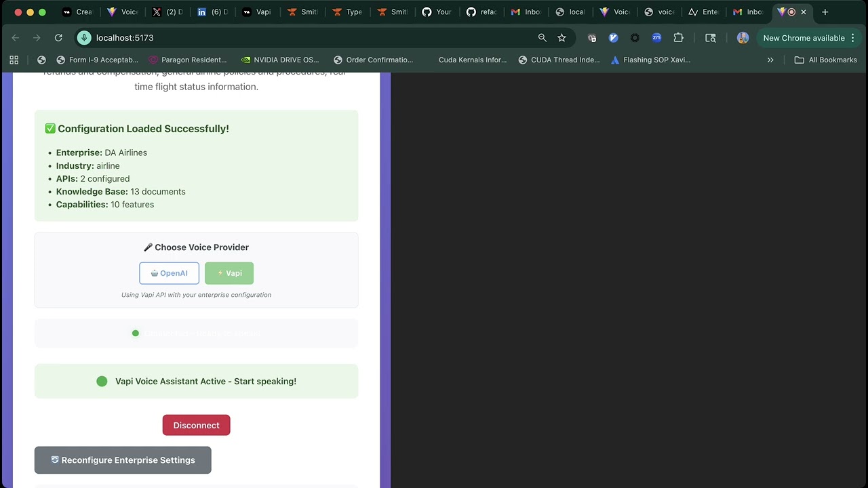Select OpenAI as the voice provider

(170, 273)
